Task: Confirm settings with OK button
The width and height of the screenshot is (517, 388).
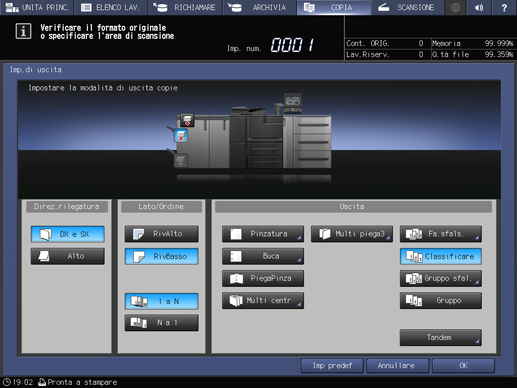Action: coord(463,366)
